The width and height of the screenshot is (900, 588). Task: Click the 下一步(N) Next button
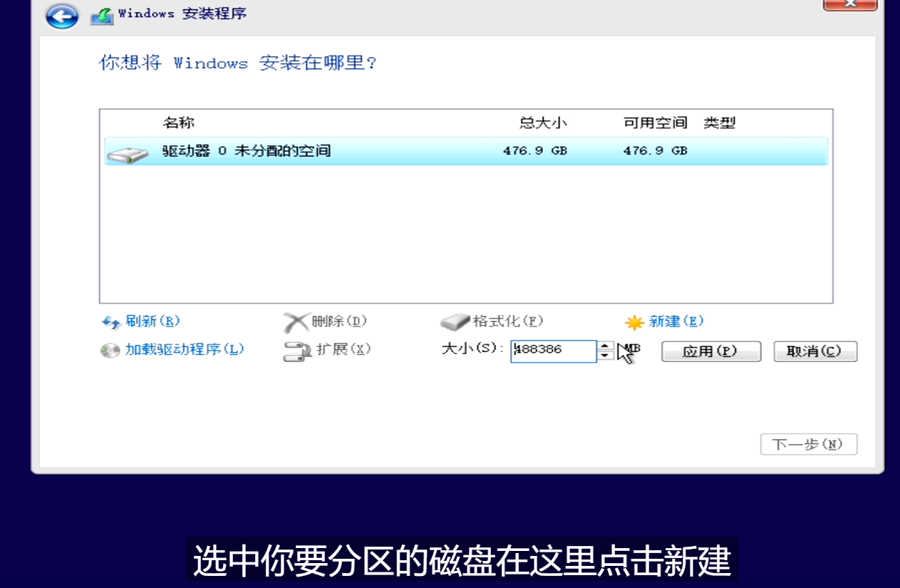(x=809, y=443)
